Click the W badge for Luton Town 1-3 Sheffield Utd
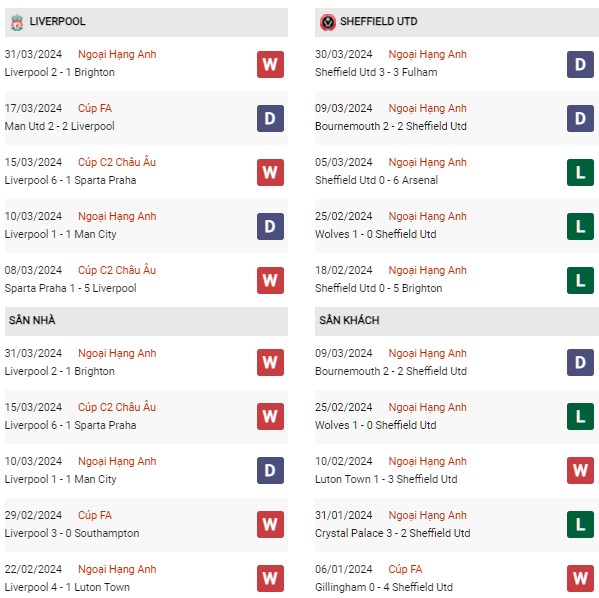The image size is (599, 598). point(580,470)
